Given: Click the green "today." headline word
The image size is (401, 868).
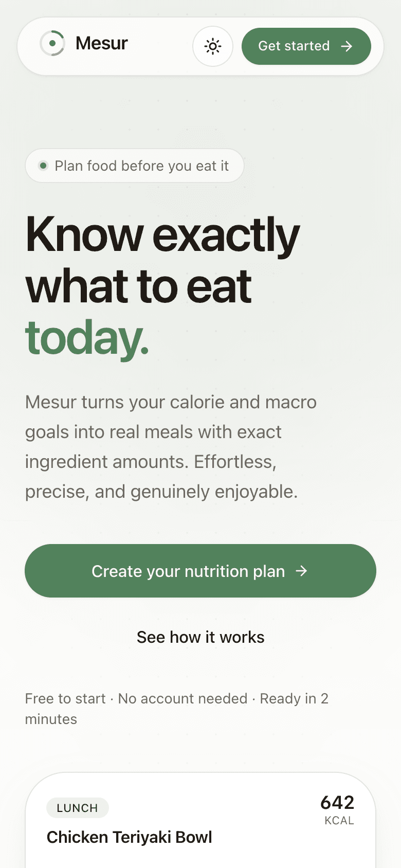Looking at the screenshot, I should 87,338.
